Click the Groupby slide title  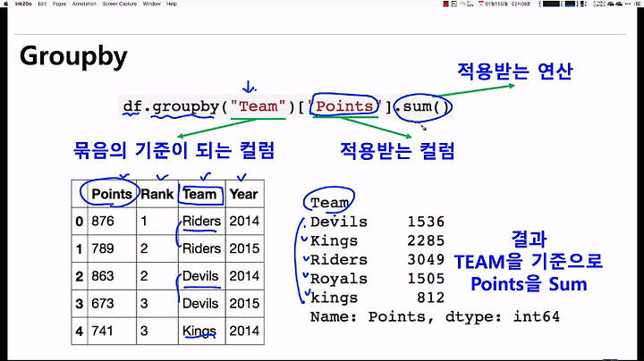(73, 56)
